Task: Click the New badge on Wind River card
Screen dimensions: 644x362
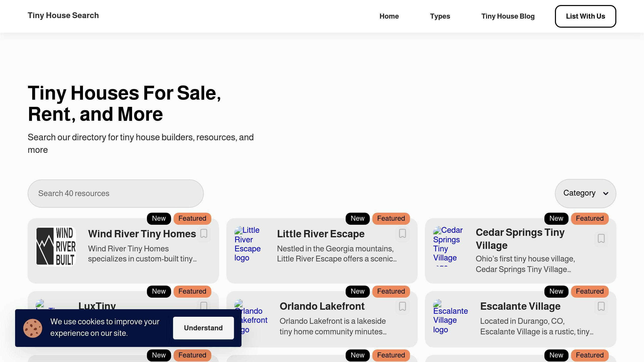Action: pos(159,218)
